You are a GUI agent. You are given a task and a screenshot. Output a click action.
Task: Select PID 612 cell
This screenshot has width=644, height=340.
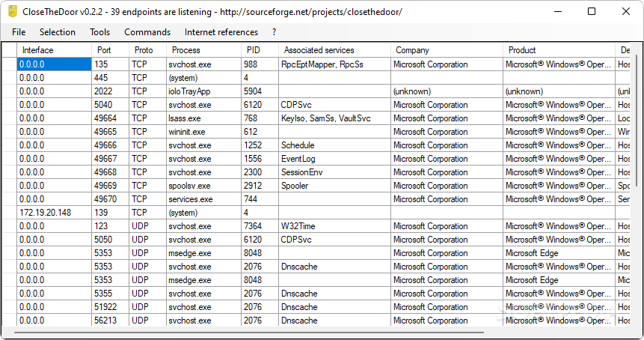coord(260,132)
